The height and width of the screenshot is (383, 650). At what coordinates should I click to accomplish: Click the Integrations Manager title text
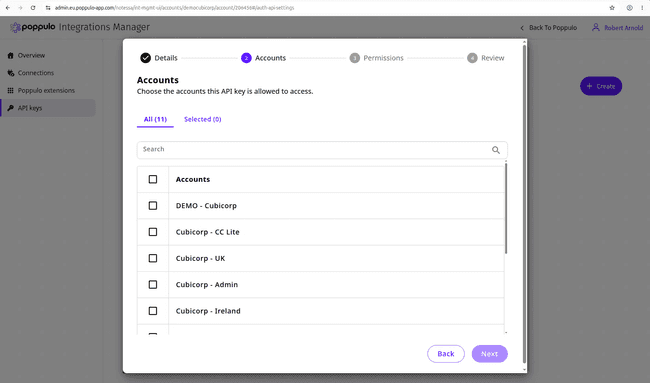click(x=104, y=27)
